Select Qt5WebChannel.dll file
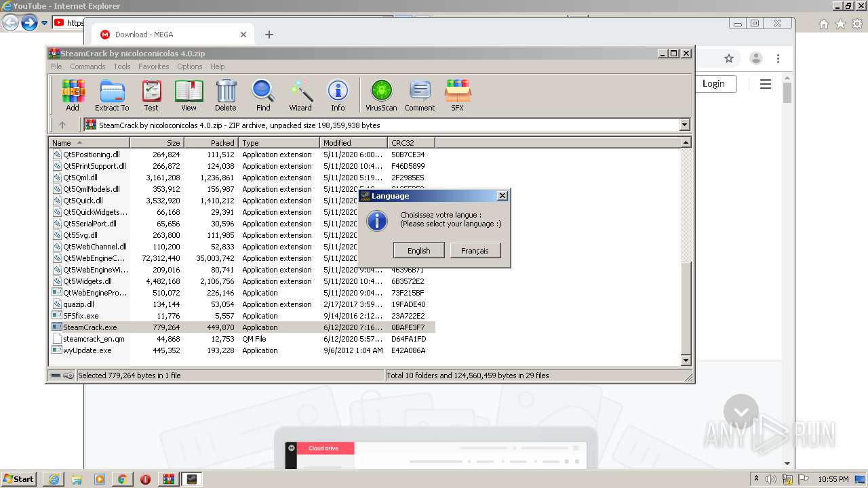Image resolution: width=868 pixels, height=488 pixels. click(x=95, y=247)
